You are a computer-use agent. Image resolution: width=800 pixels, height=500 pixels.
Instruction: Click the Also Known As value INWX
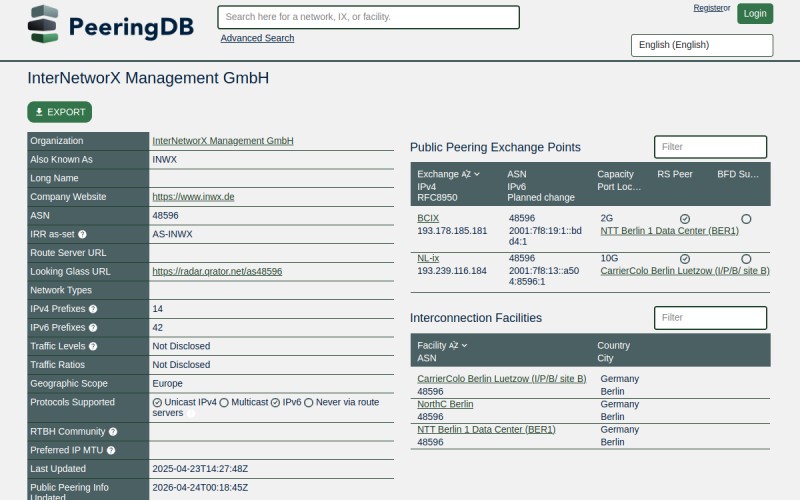(164, 160)
